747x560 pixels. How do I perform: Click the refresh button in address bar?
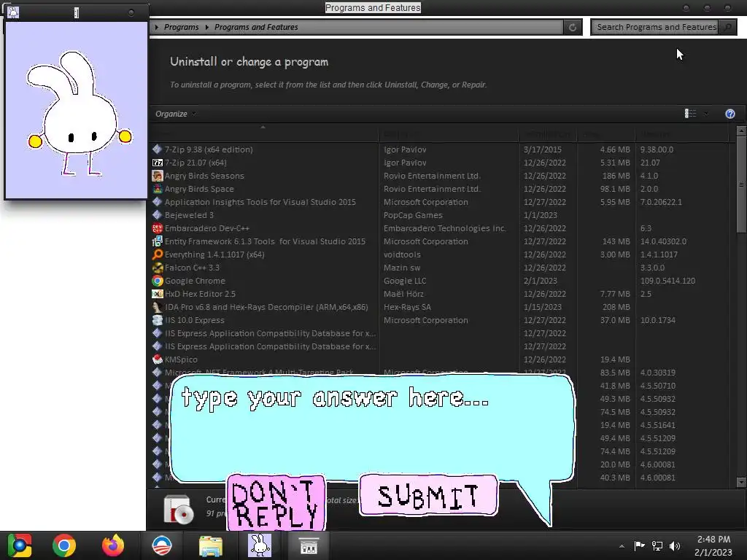[x=572, y=27]
